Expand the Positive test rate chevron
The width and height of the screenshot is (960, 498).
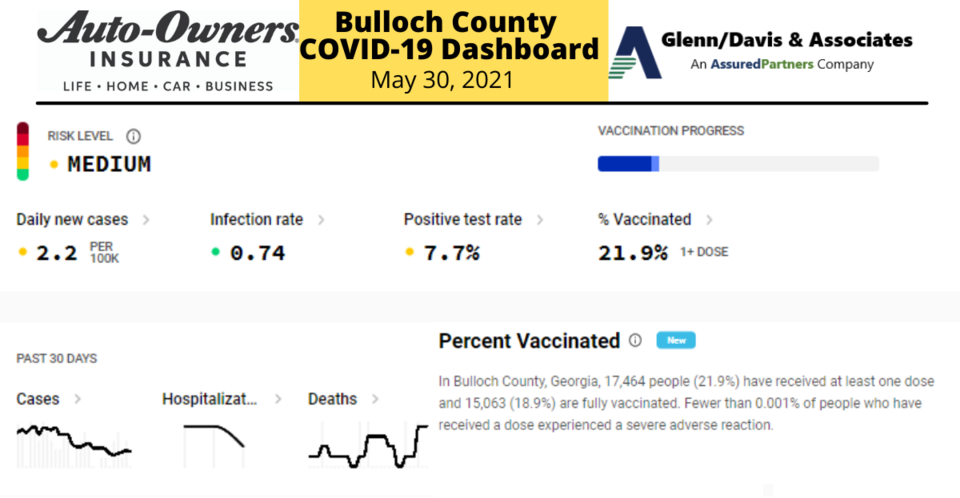pos(540,220)
